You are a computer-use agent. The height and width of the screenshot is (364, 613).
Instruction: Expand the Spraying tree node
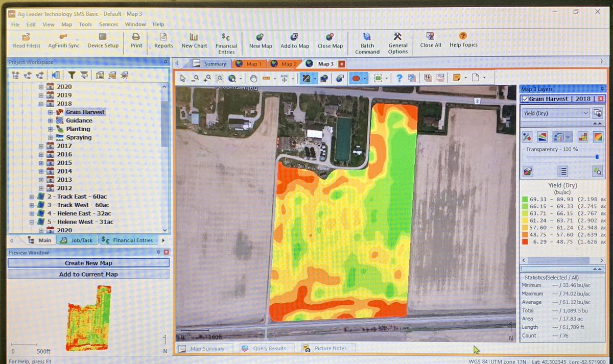click(x=51, y=137)
